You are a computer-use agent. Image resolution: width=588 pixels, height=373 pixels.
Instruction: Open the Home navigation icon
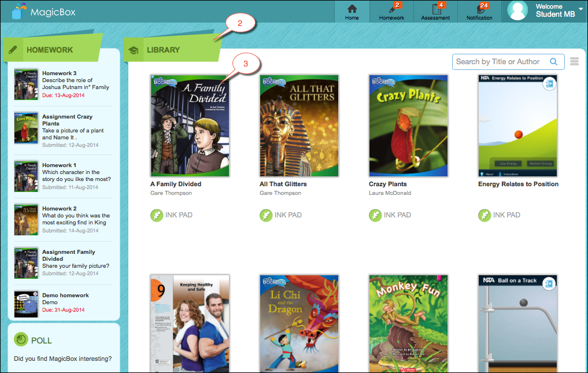click(352, 9)
